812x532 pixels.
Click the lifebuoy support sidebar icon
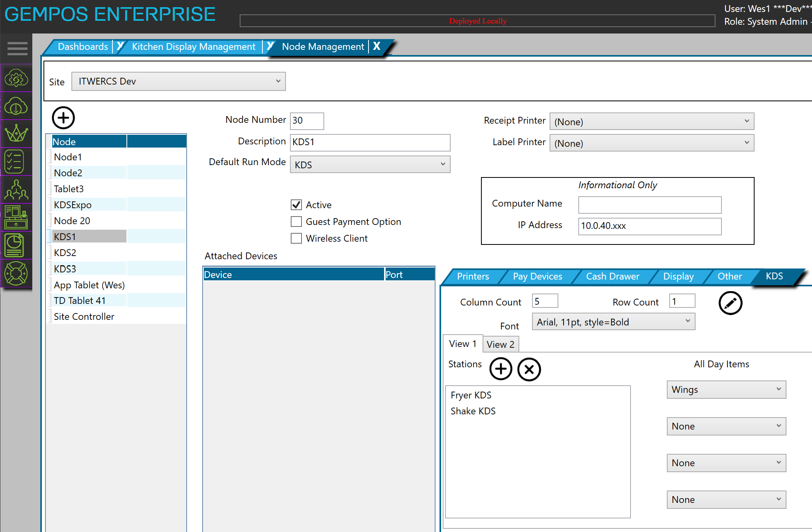(x=16, y=273)
